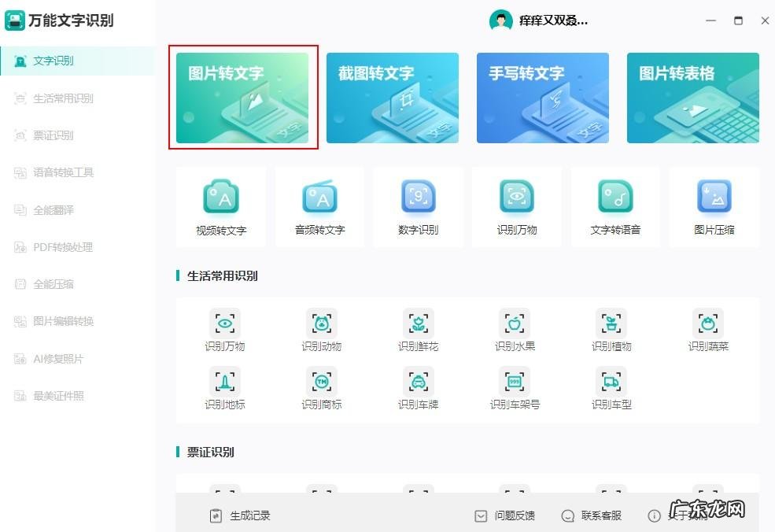Open the 数字识别 tool

click(418, 206)
